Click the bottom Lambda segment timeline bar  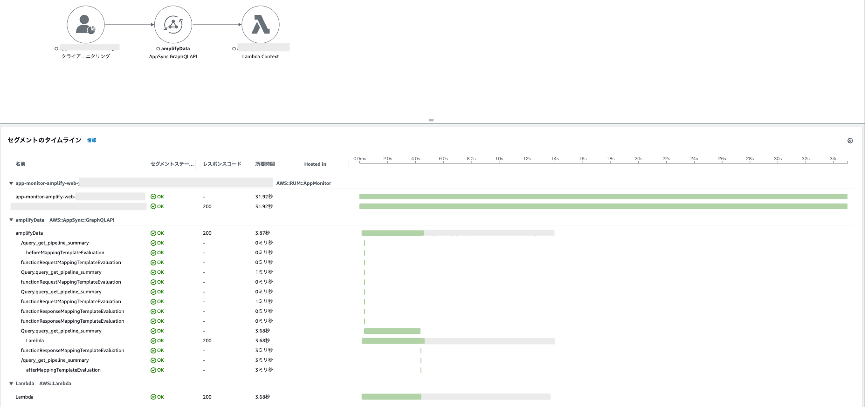[x=391, y=397]
